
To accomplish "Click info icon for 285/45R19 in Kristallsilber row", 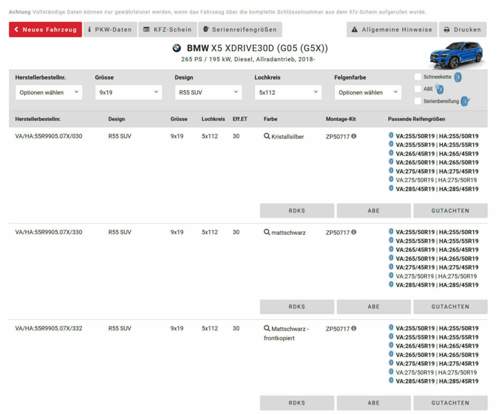I will click(391, 188).
